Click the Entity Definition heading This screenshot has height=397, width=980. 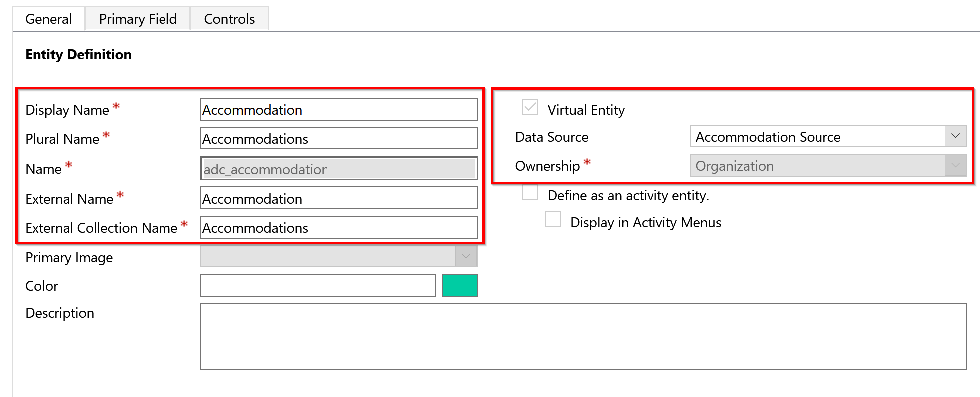[79, 54]
